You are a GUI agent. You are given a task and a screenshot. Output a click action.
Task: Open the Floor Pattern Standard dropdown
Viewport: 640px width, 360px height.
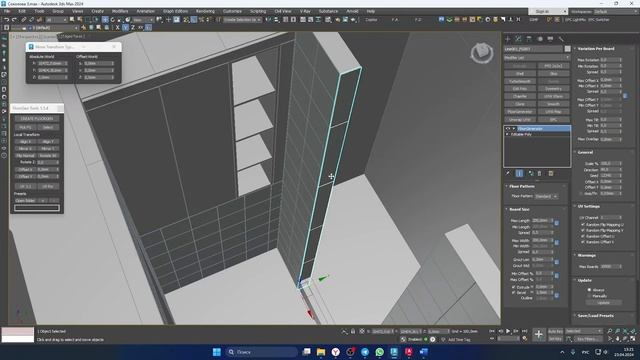[546, 196]
